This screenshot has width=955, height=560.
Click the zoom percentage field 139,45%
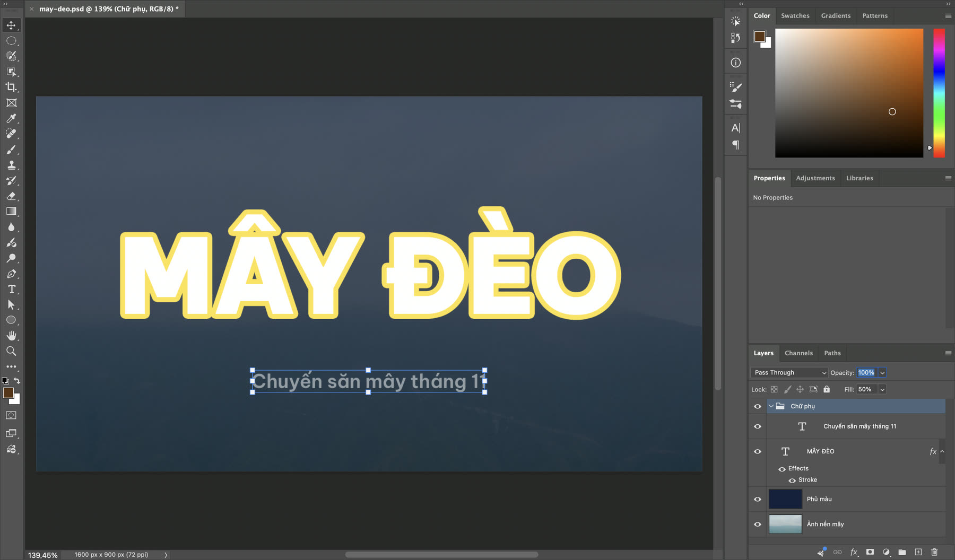click(x=43, y=555)
